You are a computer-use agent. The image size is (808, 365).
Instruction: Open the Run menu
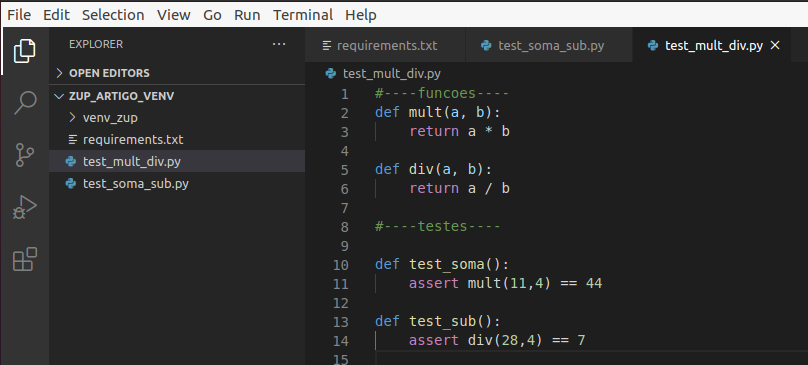(247, 15)
